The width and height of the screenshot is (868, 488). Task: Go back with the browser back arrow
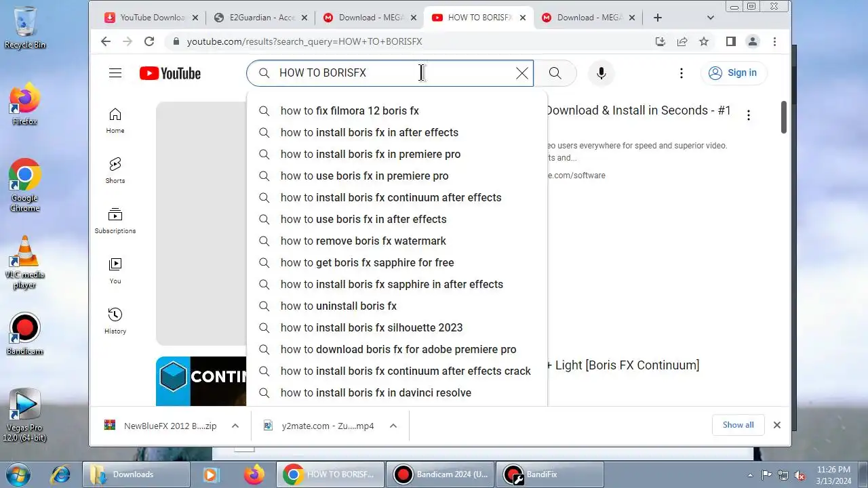(106, 41)
